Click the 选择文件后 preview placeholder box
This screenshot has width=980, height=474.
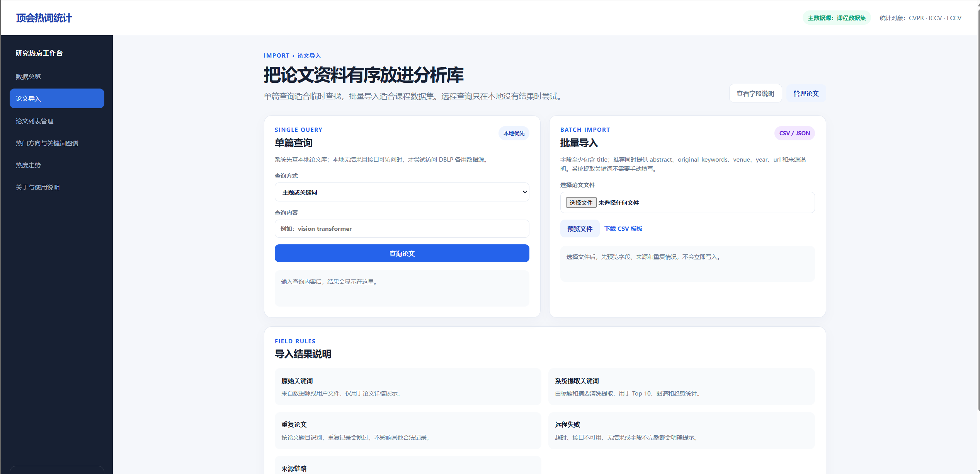(687, 264)
